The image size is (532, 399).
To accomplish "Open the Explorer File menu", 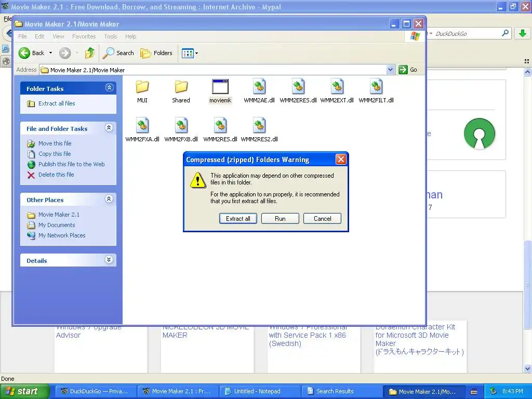I will coord(22,36).
